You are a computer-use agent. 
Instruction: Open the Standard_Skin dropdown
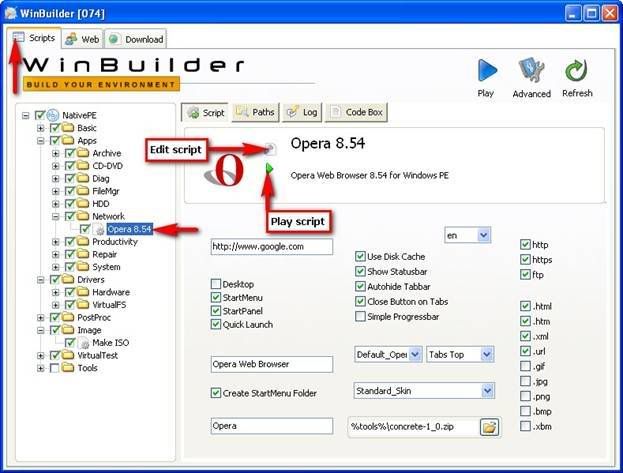[488, 391]
